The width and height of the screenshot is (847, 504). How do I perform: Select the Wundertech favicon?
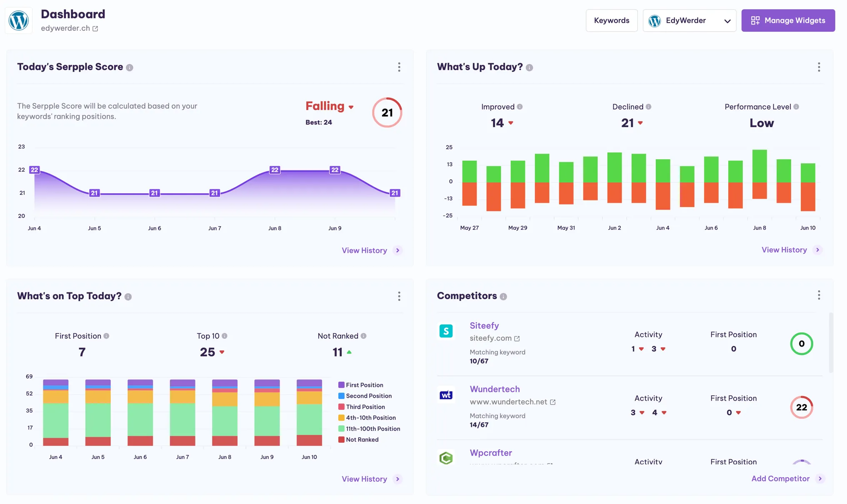446,394
